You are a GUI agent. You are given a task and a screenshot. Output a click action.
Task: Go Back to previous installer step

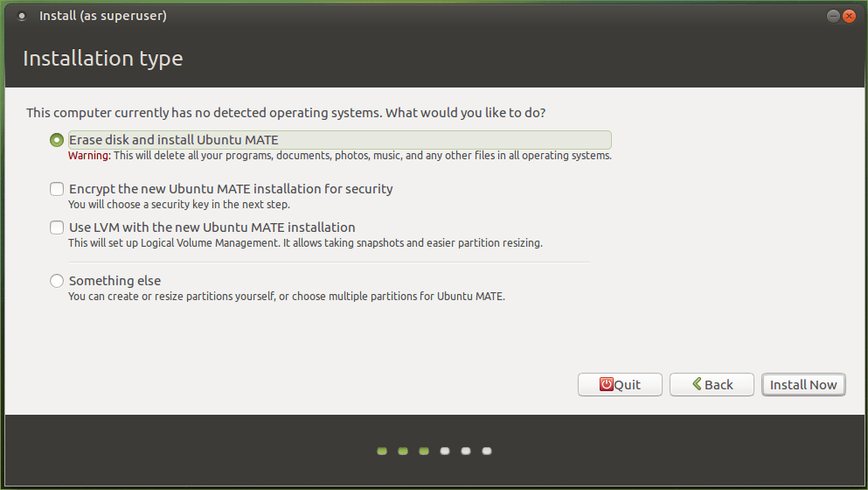712,385
